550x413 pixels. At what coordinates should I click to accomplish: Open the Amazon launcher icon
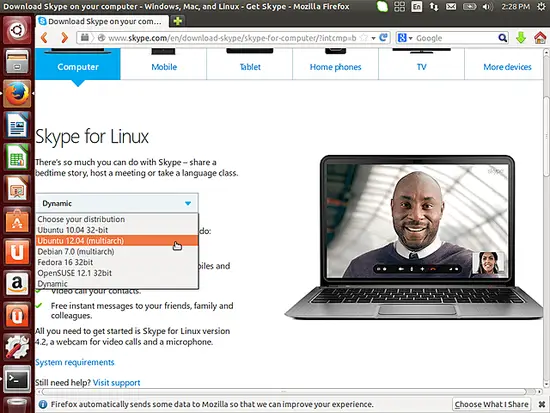pos(17,284)
